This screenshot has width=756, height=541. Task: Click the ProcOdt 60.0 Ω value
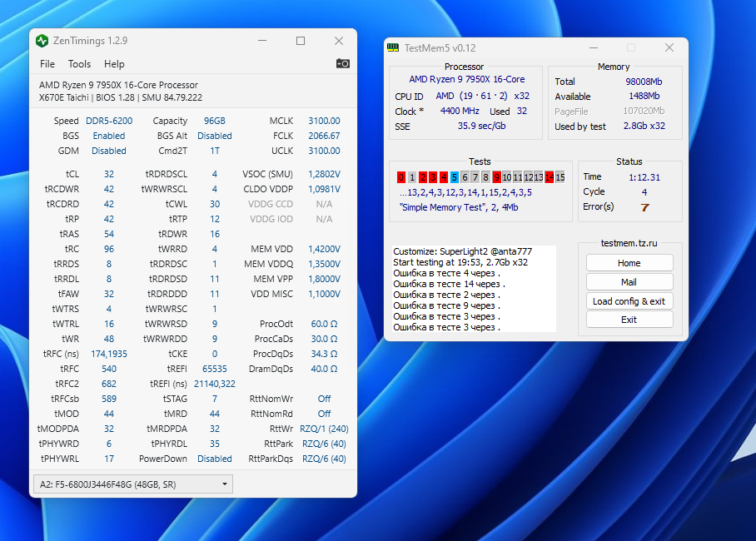pyautogui.click(x=324, y=324)
